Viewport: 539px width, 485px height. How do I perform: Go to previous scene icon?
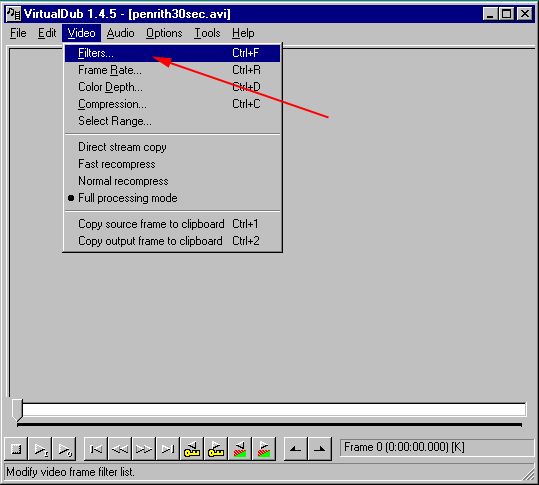click(x=240, y=449)
